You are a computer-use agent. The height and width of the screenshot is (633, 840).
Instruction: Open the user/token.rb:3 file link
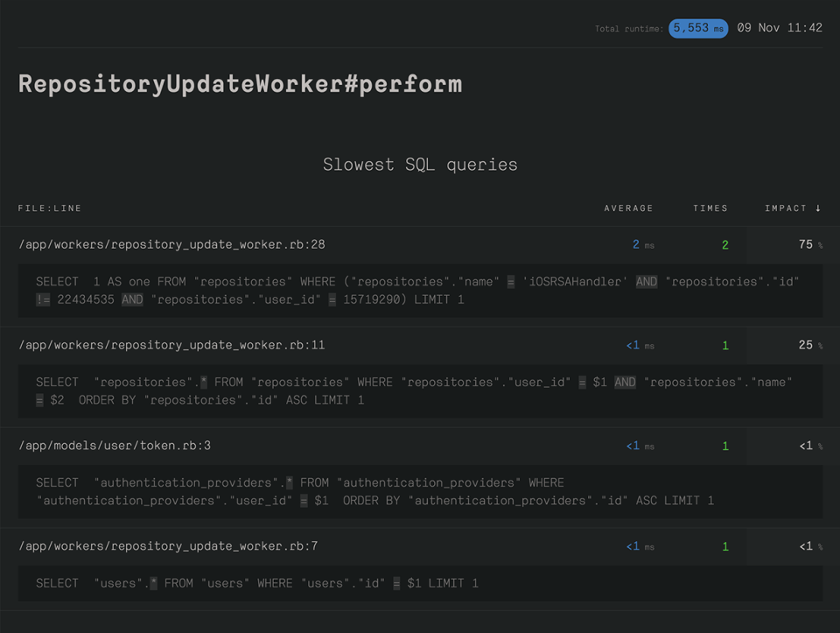pos(115,447)
